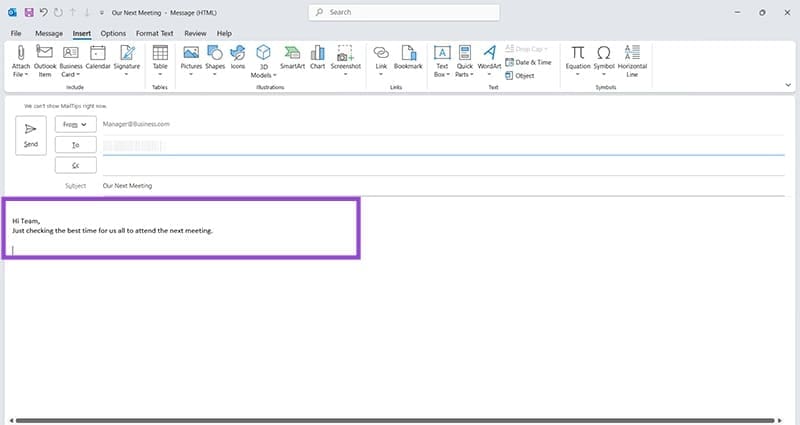This screenshot has height=425, width=800.
Task: Click the Cc button
Action: point(76,165)
